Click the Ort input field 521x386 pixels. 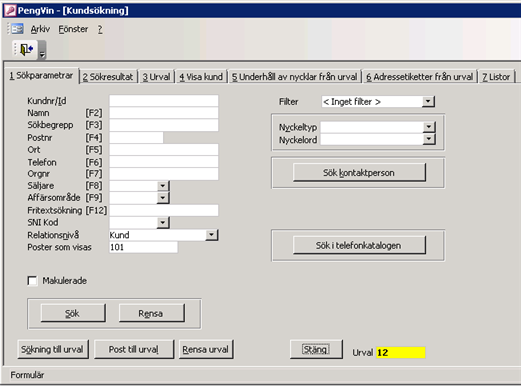click(x=164, y=150)
